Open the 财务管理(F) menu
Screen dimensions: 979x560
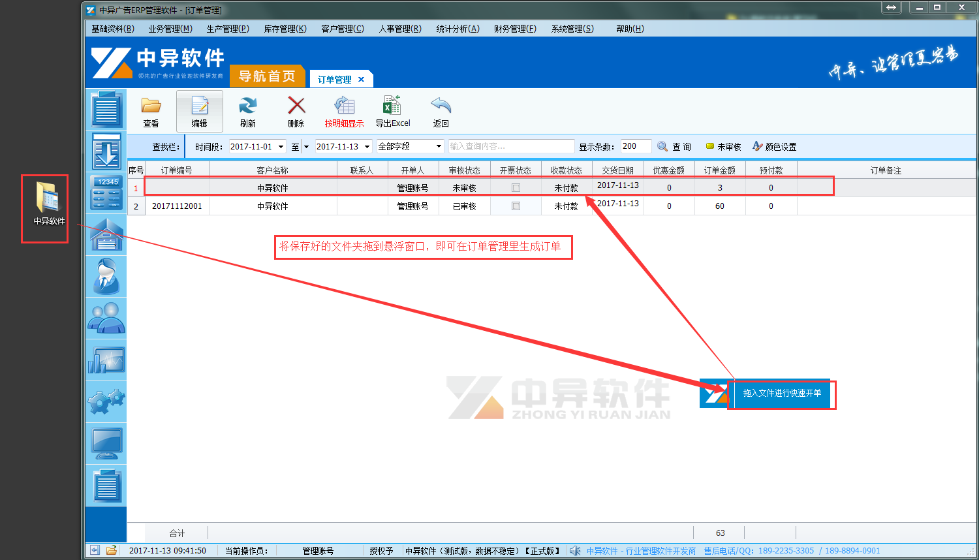click(515, 29)
